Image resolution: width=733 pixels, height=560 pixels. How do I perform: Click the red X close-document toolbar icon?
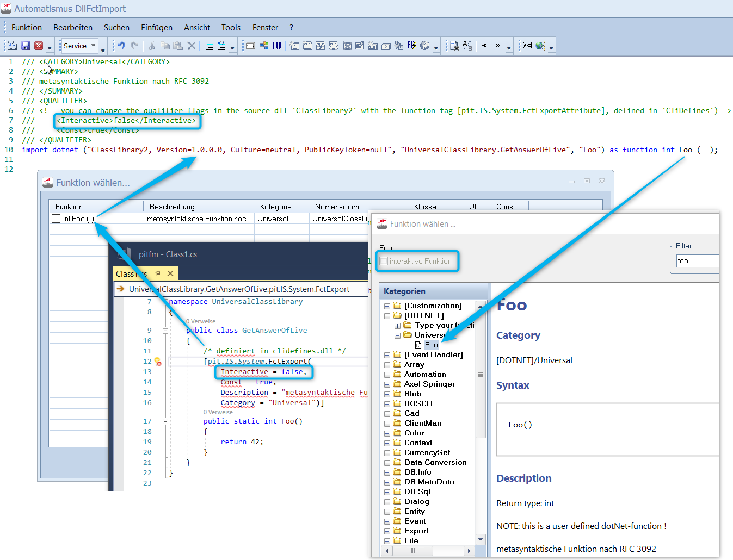[x=39, y=46]
